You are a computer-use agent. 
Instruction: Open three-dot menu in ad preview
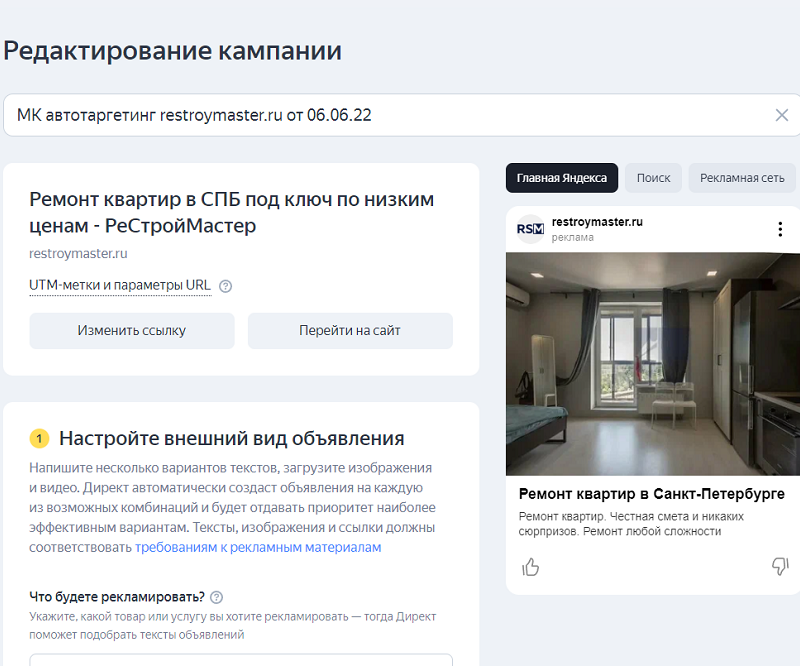pos(780,229)
